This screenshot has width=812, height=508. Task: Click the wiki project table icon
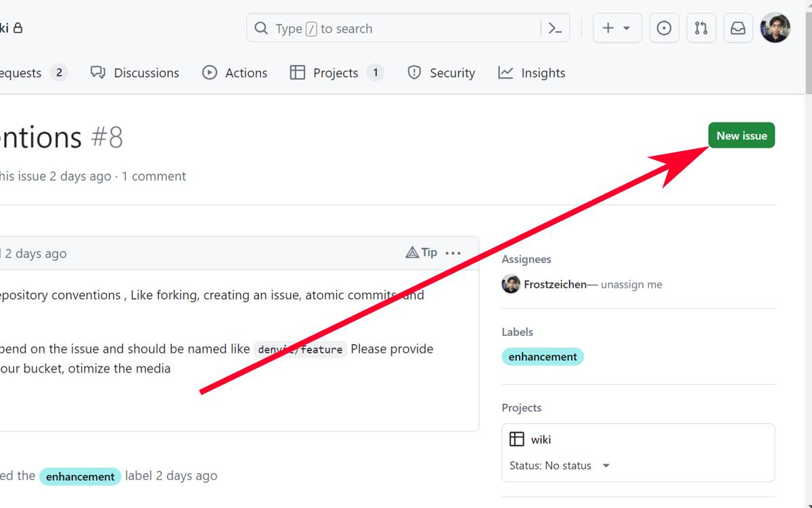[x=517, y=439]
